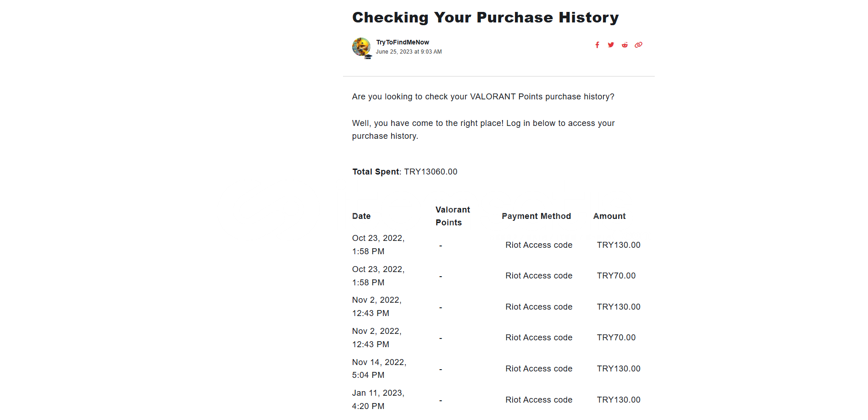Share the article on Reddit
This screenshot has height=420, width=868.
coord(625,45)
